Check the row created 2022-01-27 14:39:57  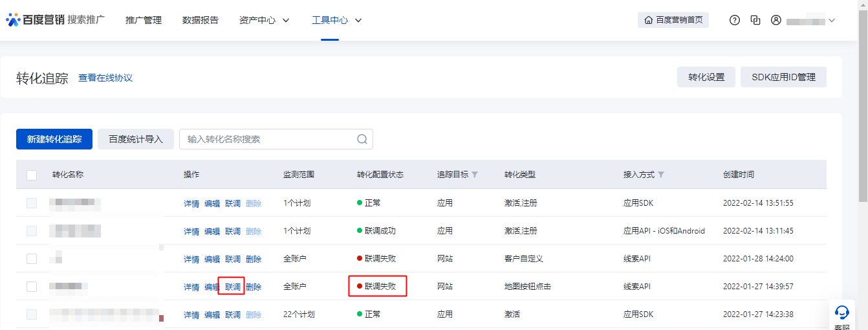[32, 287]
